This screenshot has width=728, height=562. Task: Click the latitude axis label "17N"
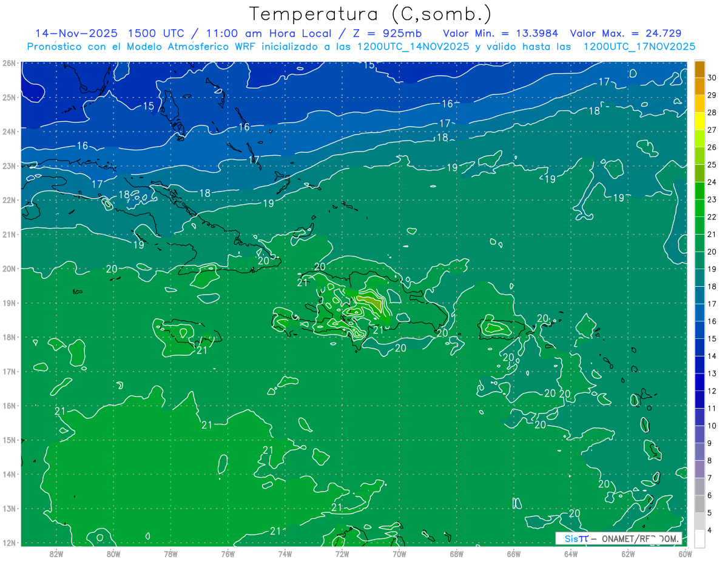coord(9,371)
